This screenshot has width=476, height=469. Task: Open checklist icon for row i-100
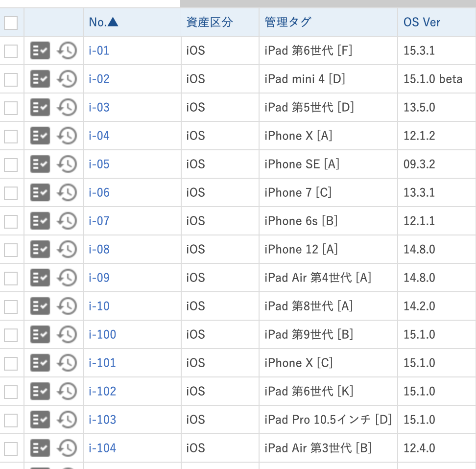[40, 334]
